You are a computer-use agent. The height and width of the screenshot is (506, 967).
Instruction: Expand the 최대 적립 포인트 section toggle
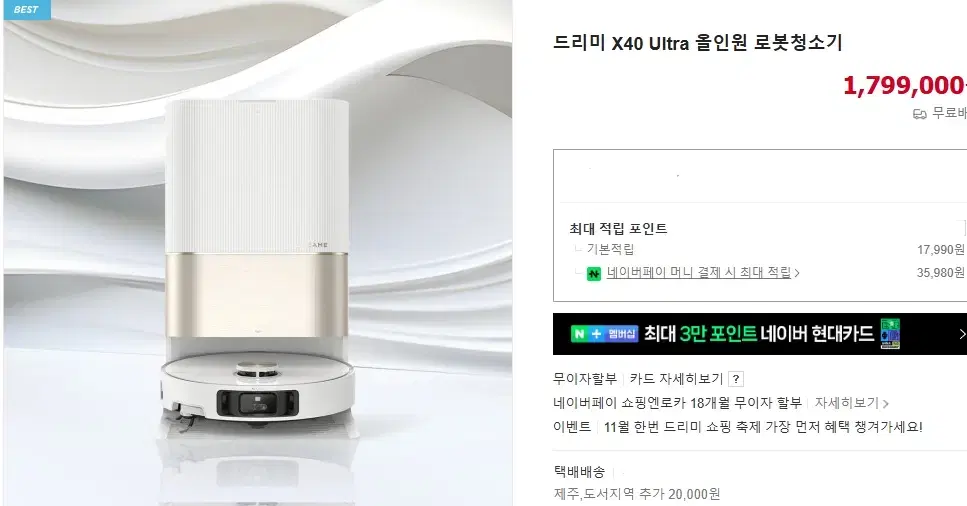point(963,228)
